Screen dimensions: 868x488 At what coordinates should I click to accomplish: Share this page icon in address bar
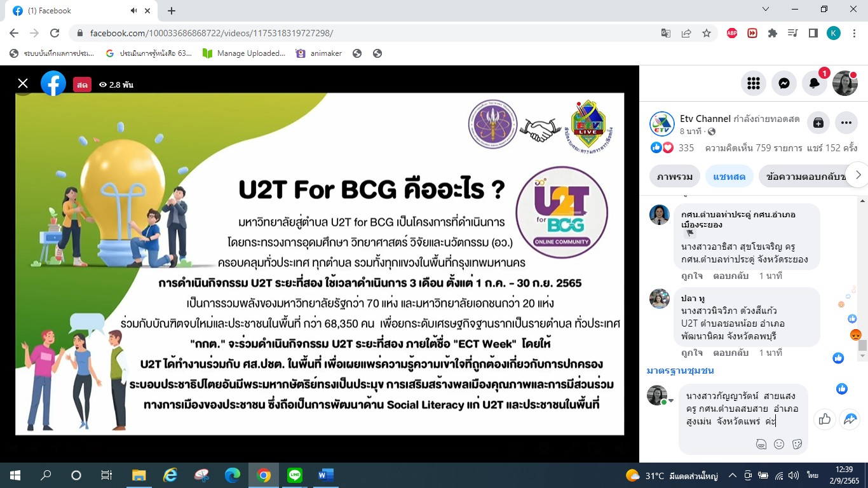pos(686,33)
